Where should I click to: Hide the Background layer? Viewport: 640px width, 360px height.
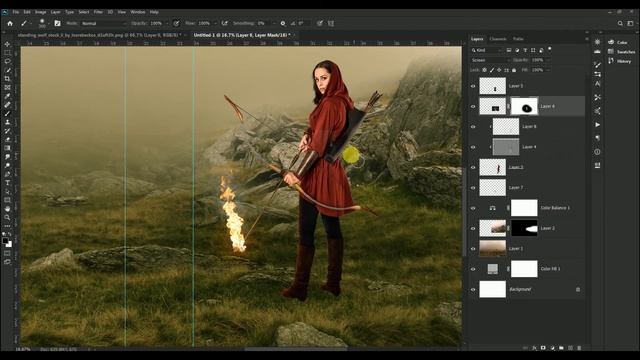473,289
